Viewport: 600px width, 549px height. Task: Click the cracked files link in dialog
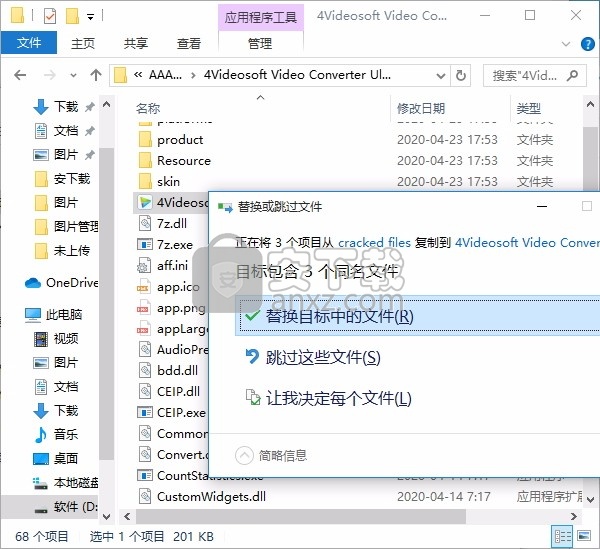tap(374, 243)
